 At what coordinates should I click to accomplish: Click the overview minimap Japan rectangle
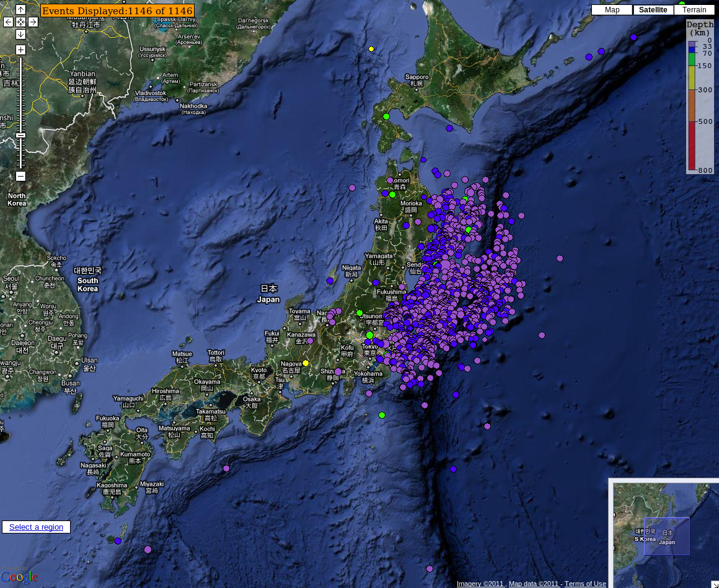tap(667, 536)
